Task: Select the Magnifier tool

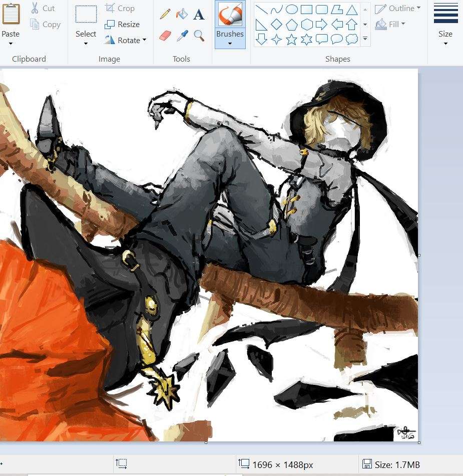Action: click(199, 36)
